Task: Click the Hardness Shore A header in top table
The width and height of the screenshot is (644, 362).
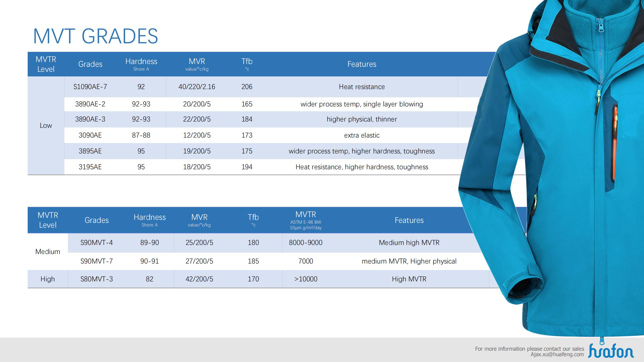Action: point(141,64)
